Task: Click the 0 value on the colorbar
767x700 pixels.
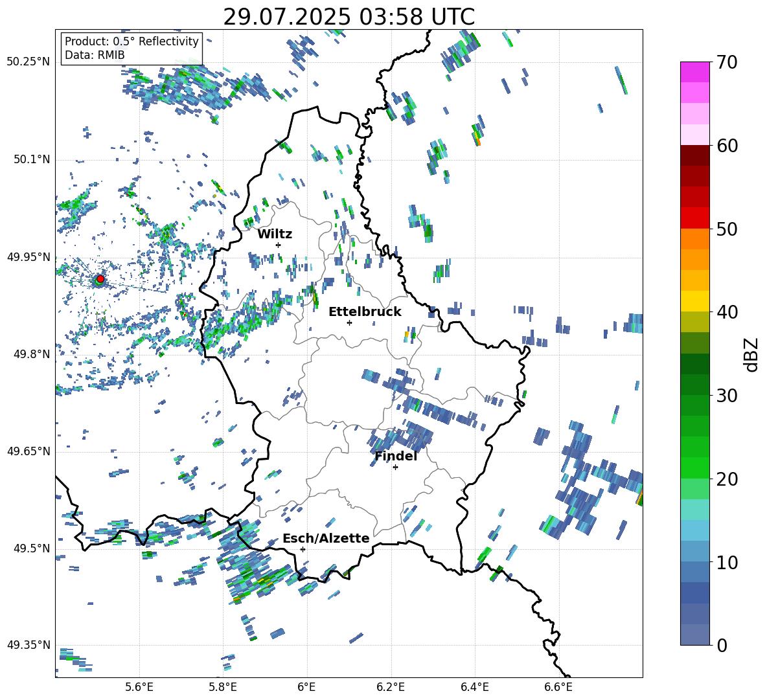Action: (x=722, y=645)
